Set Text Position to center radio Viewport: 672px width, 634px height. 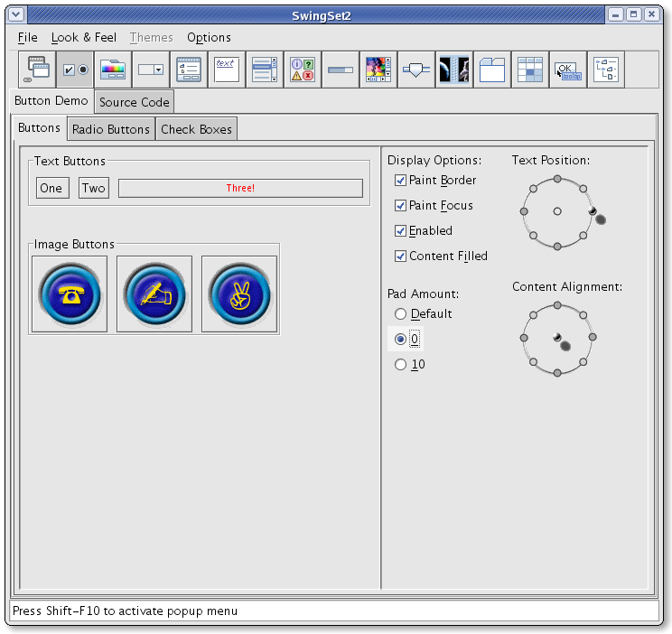click(557, 211)
